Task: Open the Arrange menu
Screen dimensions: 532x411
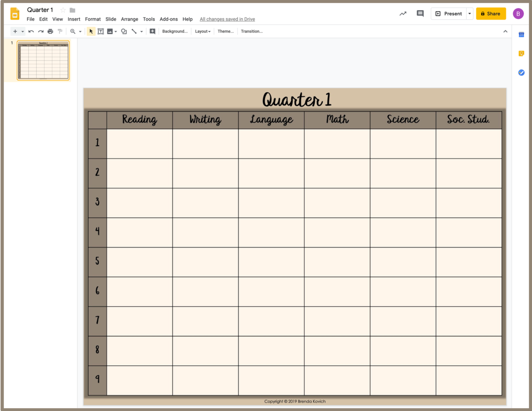Action: (129, 19)
